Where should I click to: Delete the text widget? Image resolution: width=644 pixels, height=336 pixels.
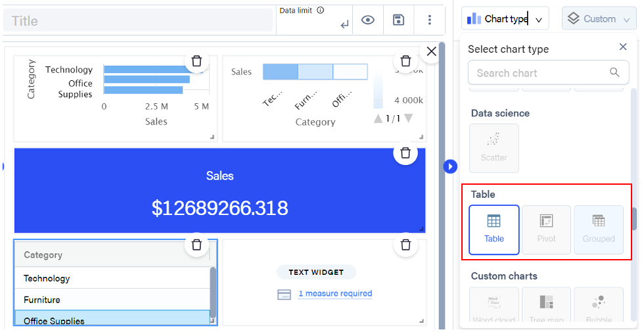[405, 245]
